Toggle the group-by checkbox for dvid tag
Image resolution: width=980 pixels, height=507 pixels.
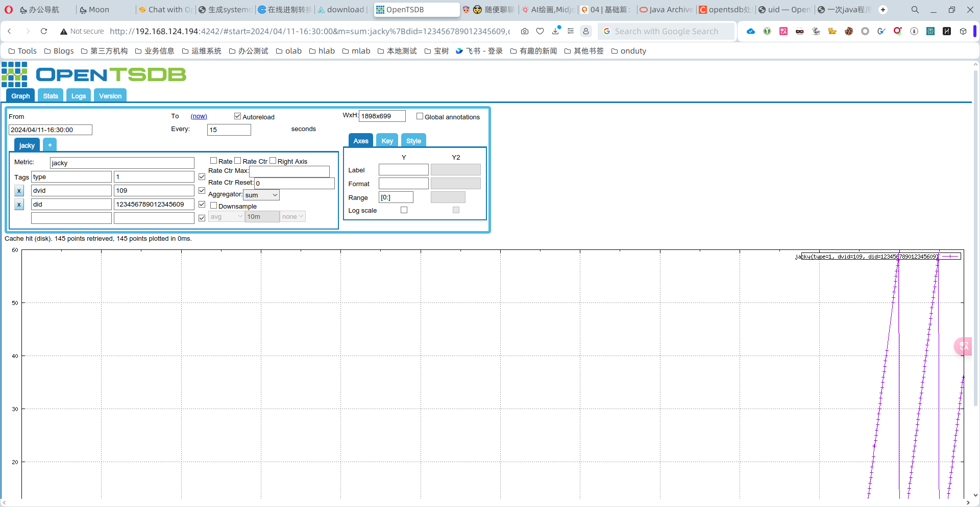point(202,191)
